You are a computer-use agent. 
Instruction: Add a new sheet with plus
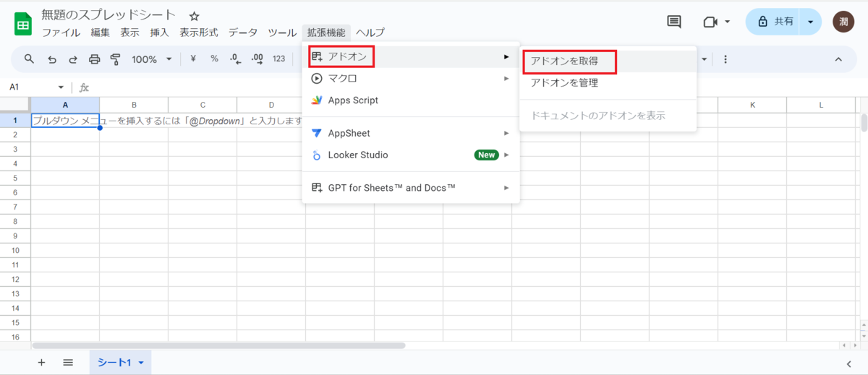point(41,363)
